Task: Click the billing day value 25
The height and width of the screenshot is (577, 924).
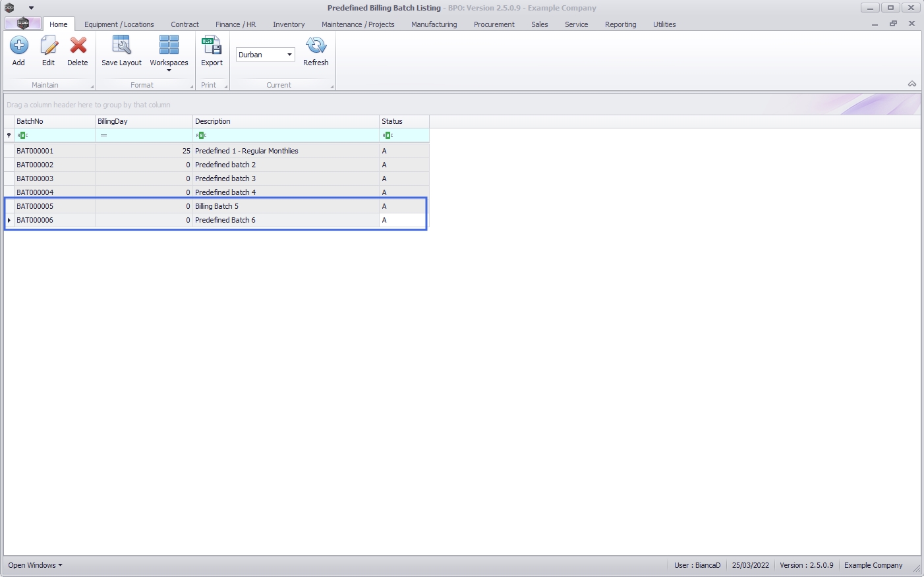Action: 186,151
